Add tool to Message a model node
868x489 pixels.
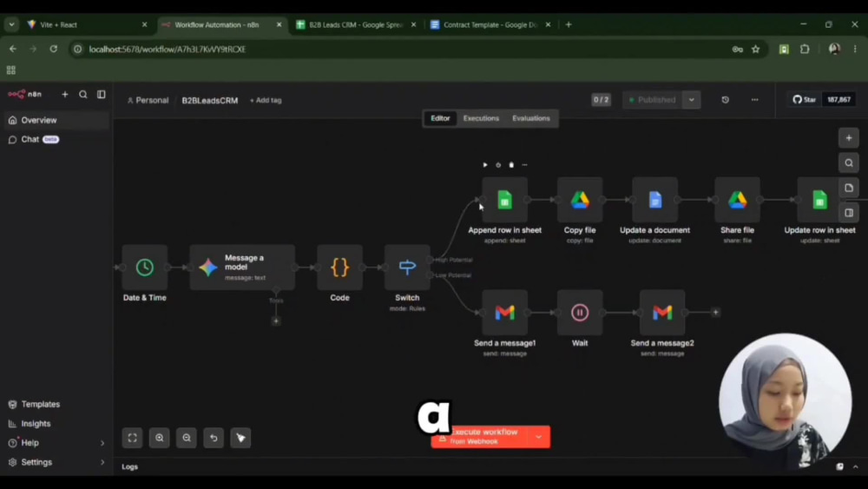click(276, 321)
